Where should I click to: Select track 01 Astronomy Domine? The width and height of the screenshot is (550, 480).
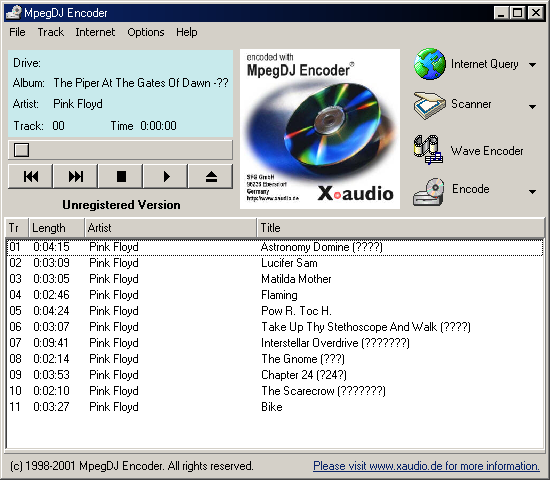pos(275,247)
